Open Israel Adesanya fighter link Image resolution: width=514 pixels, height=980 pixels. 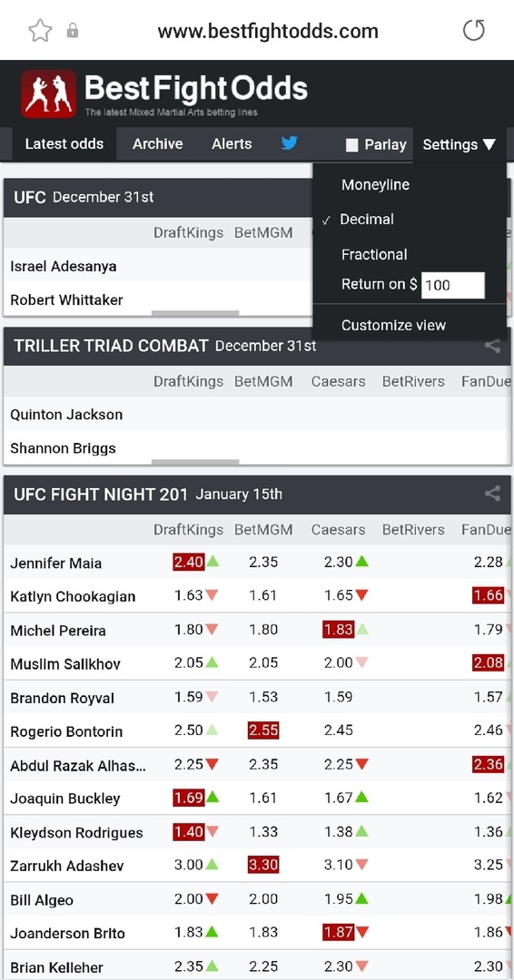click(64, 266)
